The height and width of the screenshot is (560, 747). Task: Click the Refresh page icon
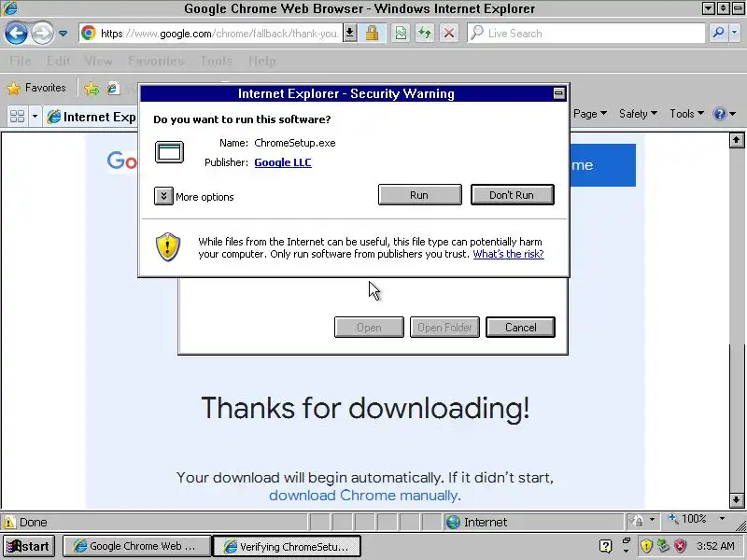tap(425, 33)
